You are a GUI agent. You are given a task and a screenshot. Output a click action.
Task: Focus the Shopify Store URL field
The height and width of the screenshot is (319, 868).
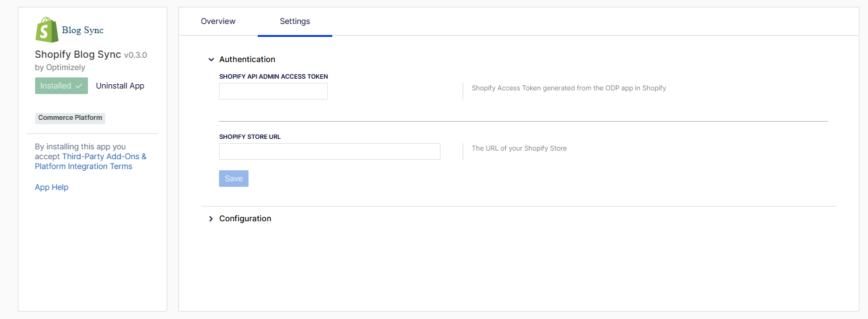(x=330, y=151)
